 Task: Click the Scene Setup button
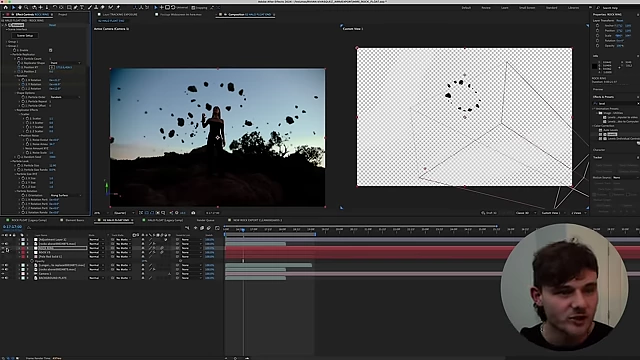click(25, 36)
